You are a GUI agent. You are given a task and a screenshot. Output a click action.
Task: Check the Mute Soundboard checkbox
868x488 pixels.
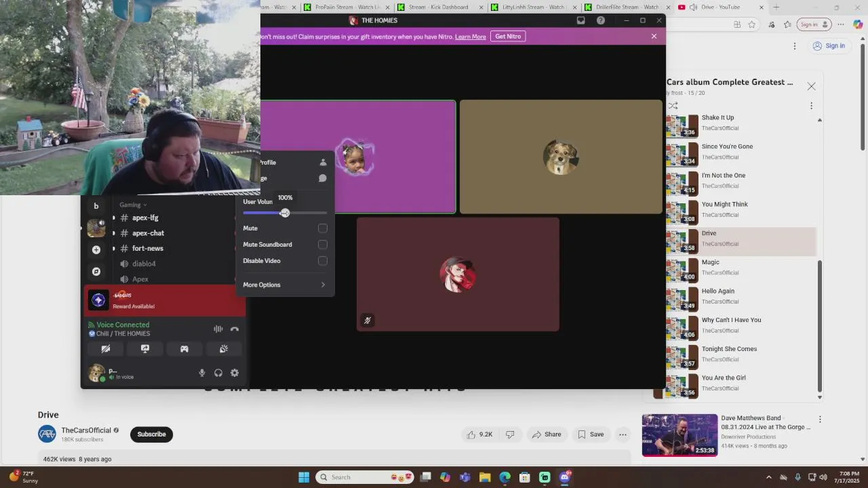(x=323, y=245)
